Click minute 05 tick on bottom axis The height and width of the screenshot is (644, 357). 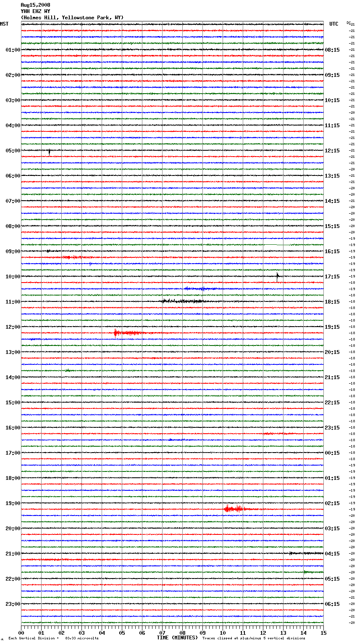122,633
